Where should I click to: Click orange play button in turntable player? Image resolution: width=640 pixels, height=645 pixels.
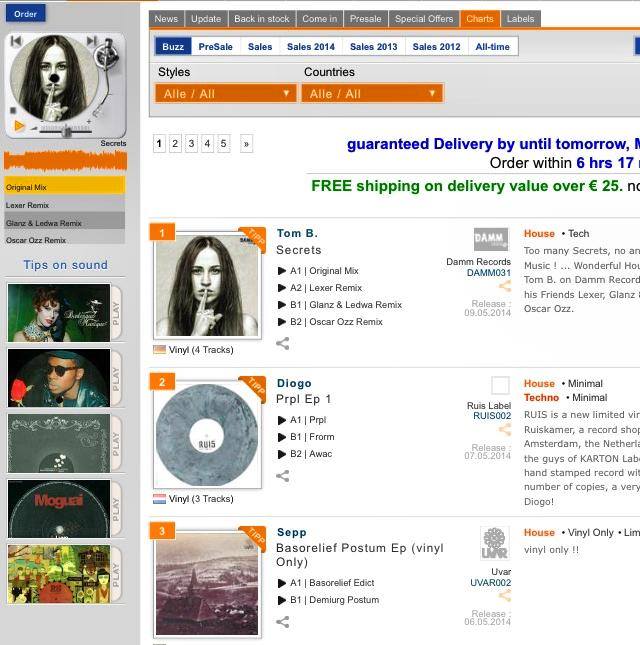[19, 126]
